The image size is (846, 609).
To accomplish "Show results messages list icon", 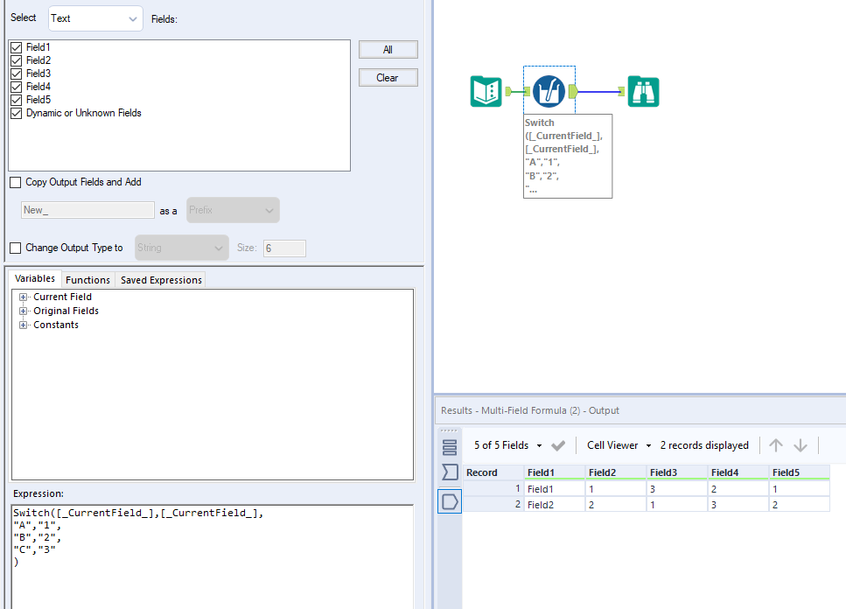I will (x=449, y=447).
